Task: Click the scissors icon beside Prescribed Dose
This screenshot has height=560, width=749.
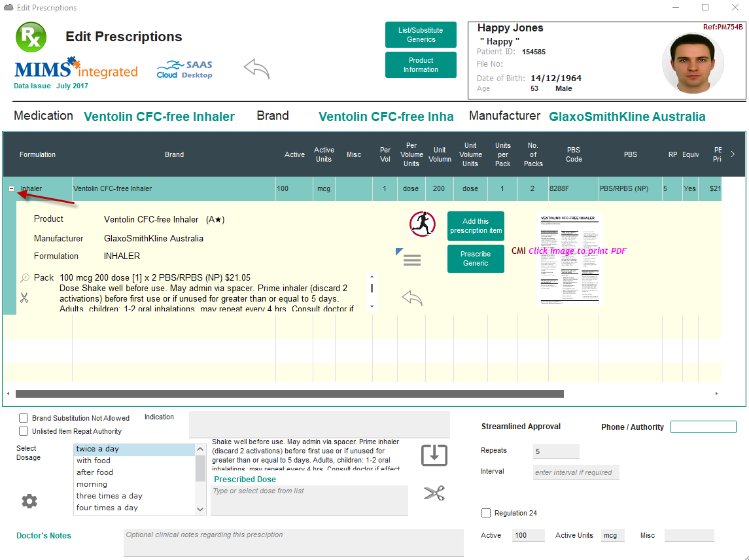Action: tap(434, 493)
